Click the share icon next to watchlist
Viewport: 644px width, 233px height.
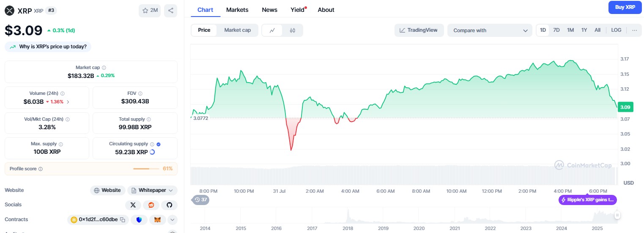170,11
